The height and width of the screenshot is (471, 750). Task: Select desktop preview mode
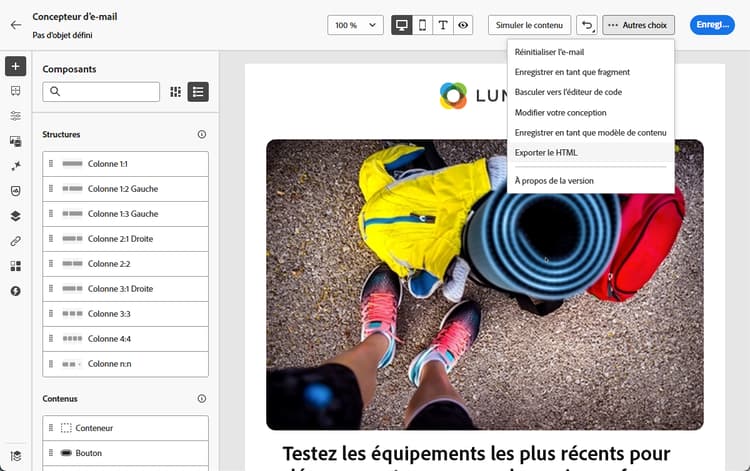point(402,25)
